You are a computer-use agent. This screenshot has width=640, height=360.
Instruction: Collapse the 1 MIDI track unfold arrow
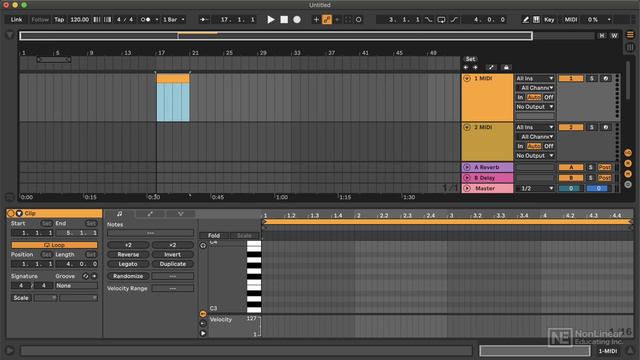tap(467, 78)
